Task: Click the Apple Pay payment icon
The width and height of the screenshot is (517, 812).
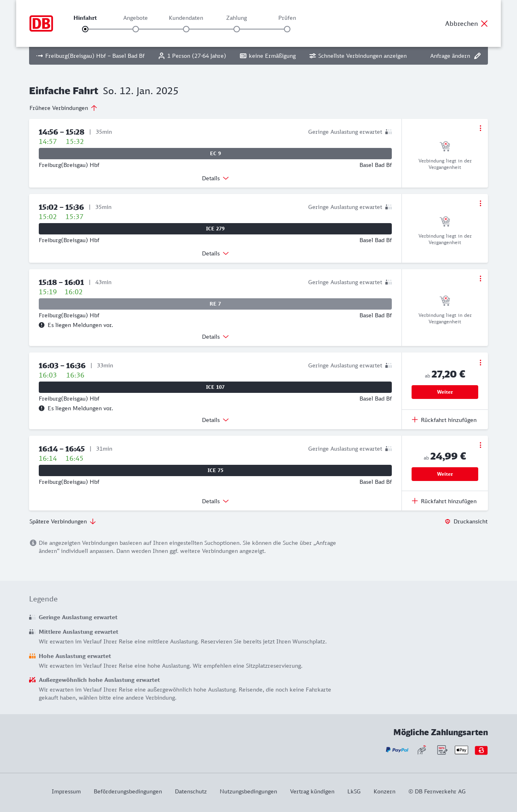Action: (461, 750)
